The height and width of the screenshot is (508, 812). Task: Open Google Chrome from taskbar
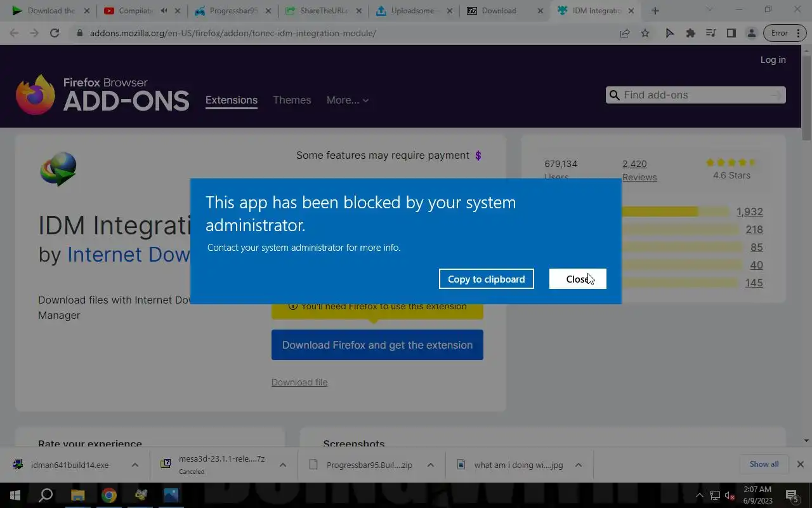pos(109,495)
